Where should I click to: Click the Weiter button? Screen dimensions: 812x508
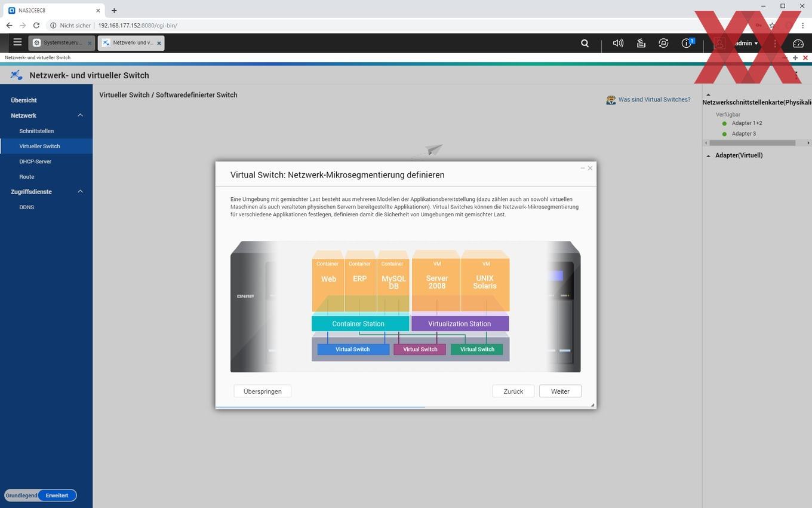560,391
